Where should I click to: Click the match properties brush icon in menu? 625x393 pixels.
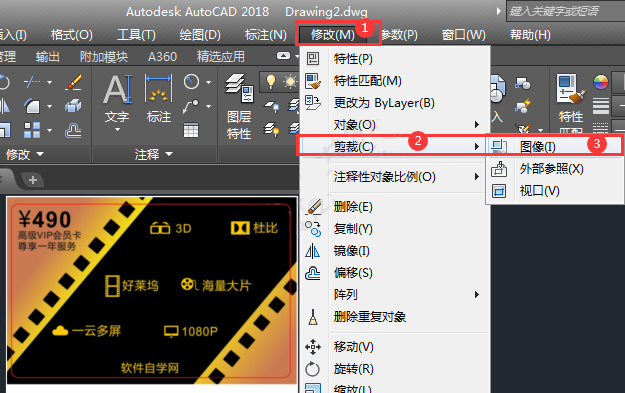[313, 81]
